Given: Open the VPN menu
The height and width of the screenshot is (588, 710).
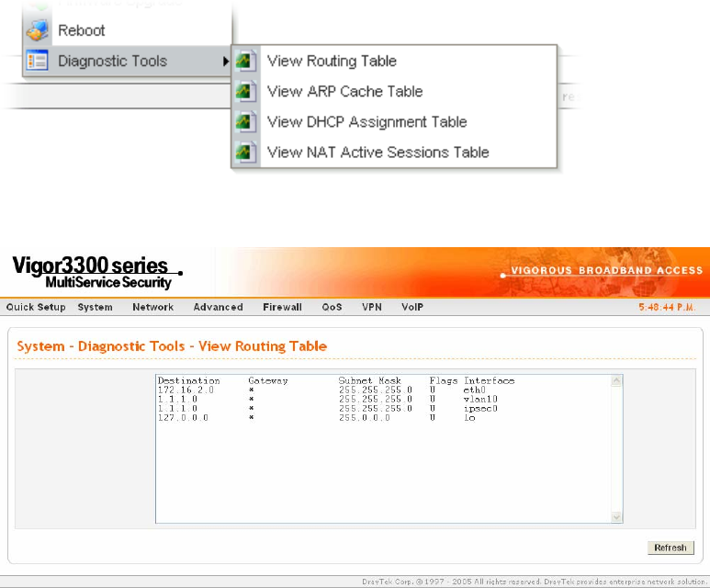Looking at the screenshot, I should 372,307.
